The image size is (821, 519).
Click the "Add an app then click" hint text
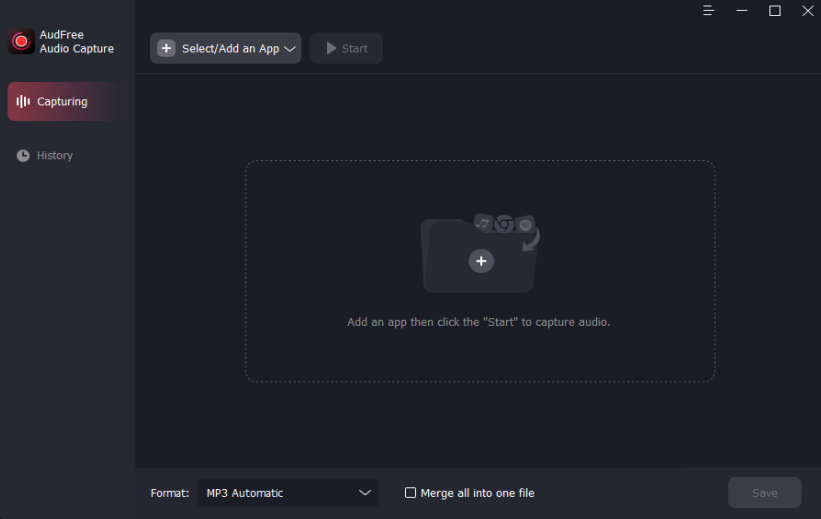(478, 322)
